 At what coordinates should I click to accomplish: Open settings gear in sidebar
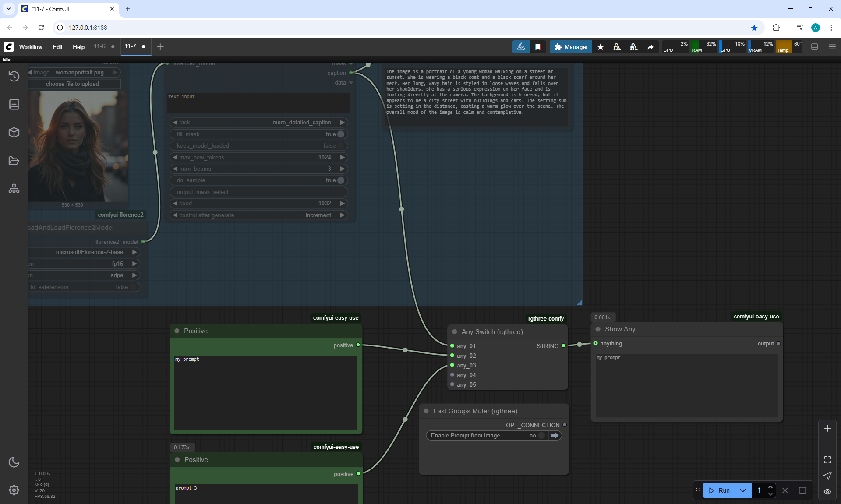click(14, 490)
